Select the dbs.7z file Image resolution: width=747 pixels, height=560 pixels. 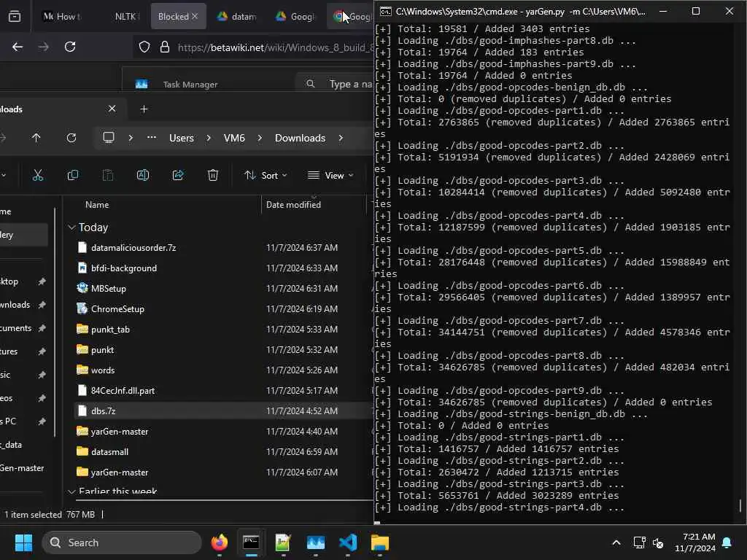point(104,411)
